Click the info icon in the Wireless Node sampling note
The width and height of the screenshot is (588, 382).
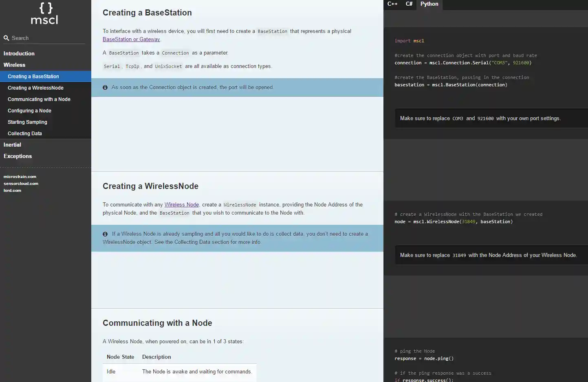(x=105, y=234)
